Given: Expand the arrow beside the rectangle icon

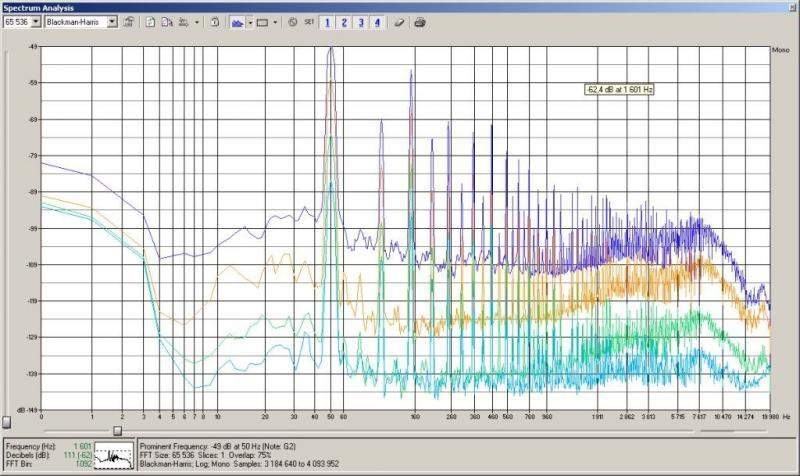Looking at the screenshot, I should point(276,22).
